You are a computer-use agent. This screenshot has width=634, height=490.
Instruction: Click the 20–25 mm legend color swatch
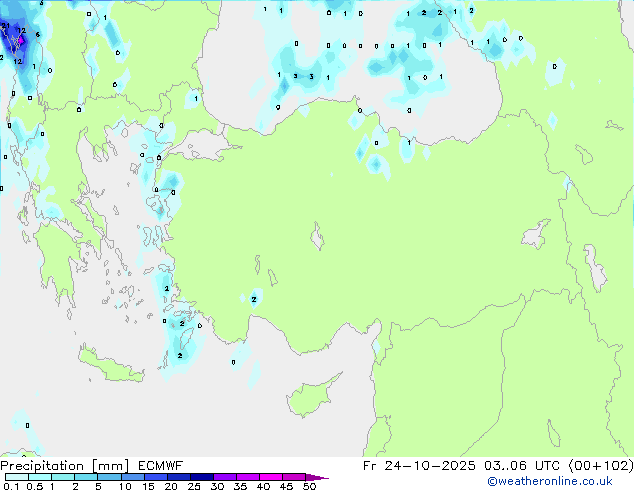pyautogui.click(x=178, y=477)
